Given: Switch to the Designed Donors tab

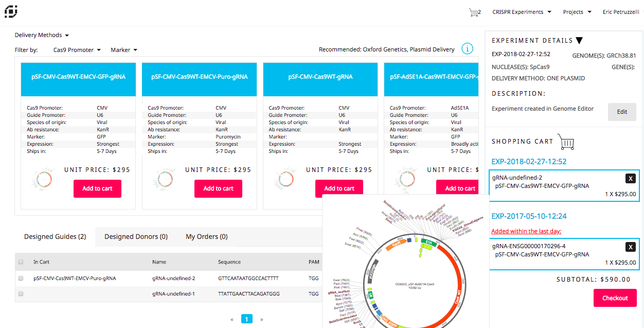Looking at the screenshot, I should click(136, 237).
